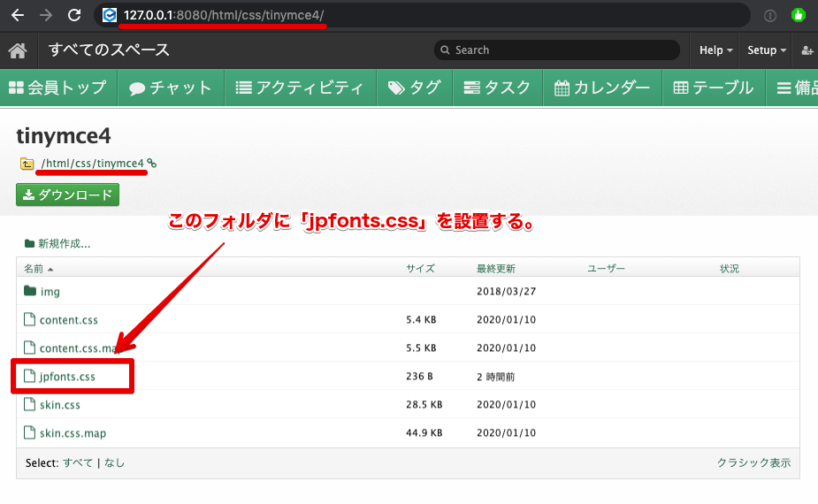Switch to クラシック表示 view
The image size is (818, 504).
click(753, 462)
